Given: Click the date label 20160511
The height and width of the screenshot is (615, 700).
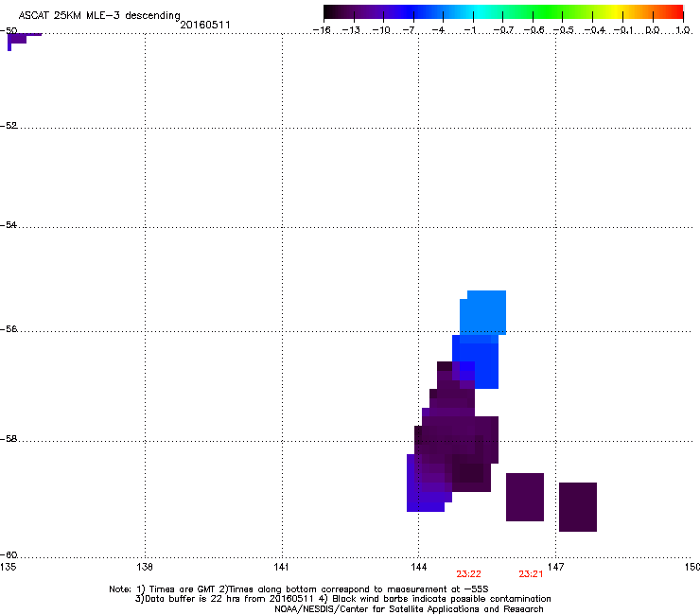Looking at the screenshot, I should [x=205, y=25].
